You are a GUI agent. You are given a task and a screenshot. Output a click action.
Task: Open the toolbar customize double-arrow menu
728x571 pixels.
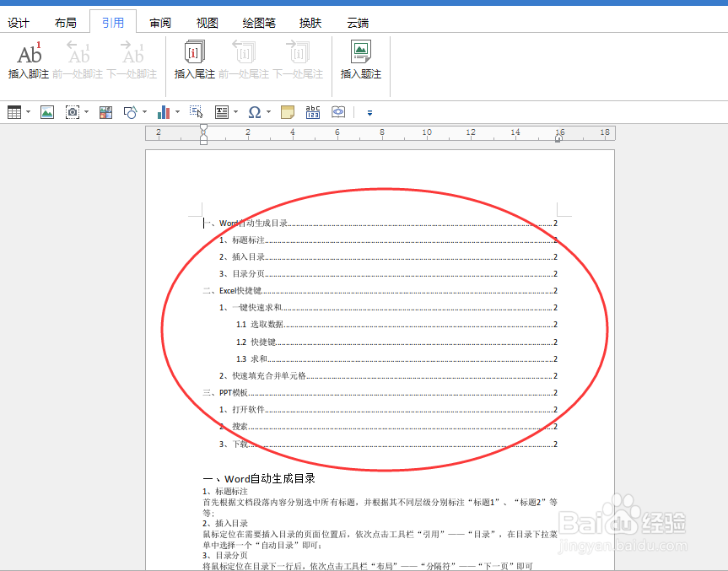point(369,111)
